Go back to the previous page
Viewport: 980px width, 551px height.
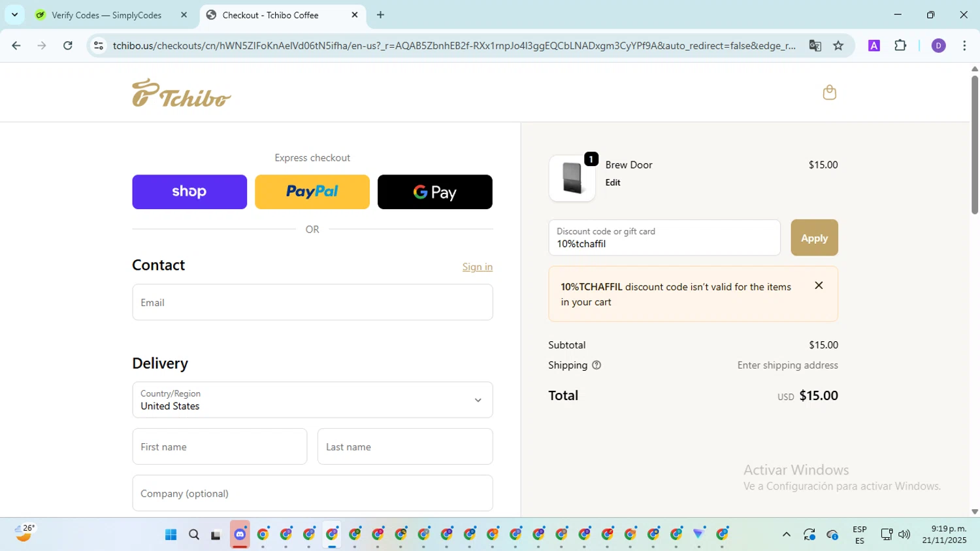tap(16, 46)
